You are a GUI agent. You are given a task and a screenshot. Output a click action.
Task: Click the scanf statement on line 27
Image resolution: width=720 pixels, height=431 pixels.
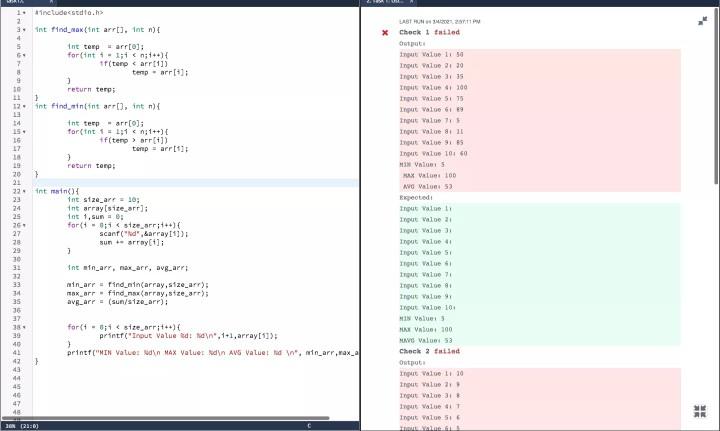point(144,234)
